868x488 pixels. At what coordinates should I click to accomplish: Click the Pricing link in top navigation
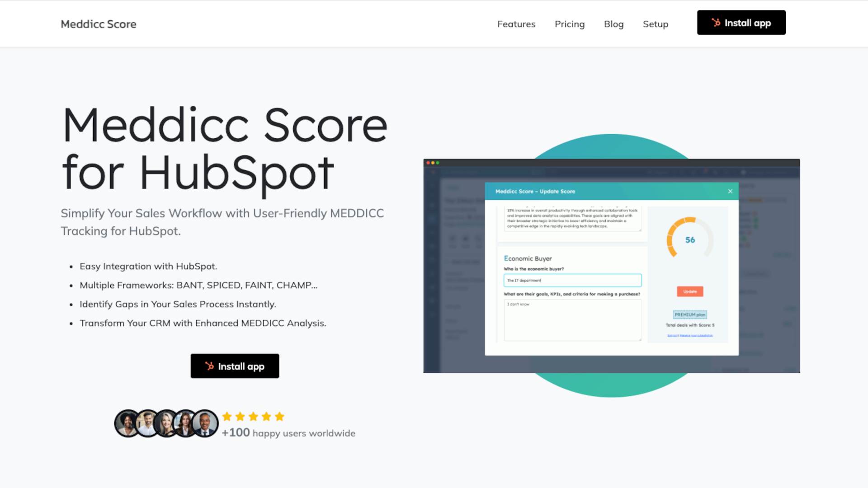click(x=569, y=24)
